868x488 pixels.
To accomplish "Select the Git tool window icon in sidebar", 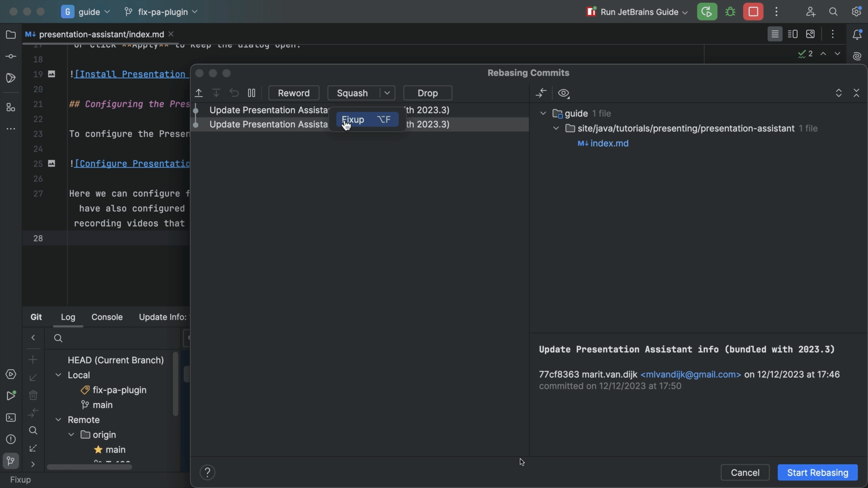I will [x=11, y=461].
